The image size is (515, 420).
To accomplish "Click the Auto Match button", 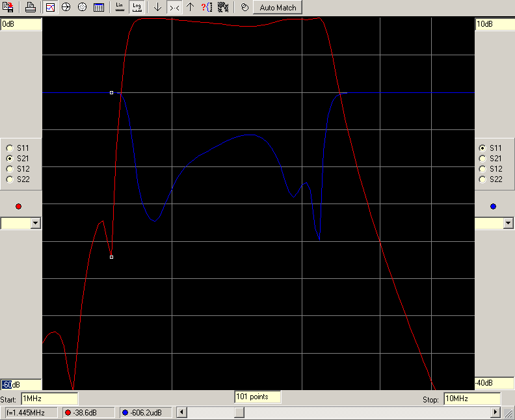I will (278, 8).
